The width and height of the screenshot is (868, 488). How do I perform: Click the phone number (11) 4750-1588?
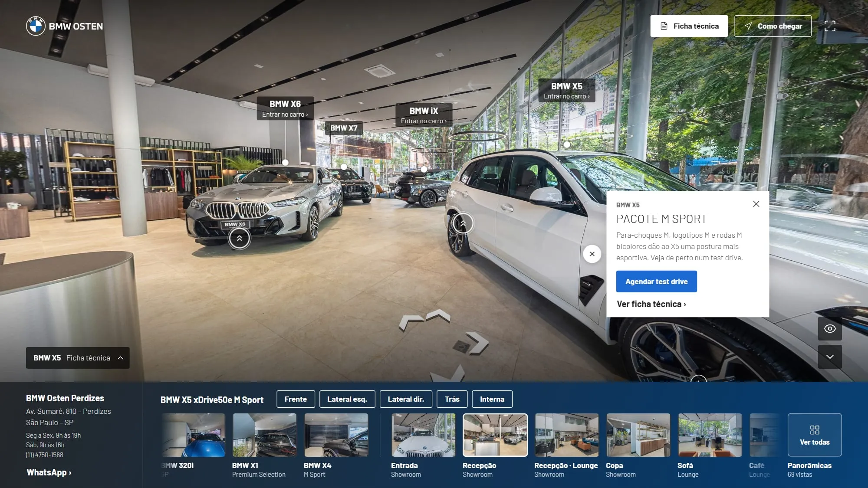click(x=45, y=455)
